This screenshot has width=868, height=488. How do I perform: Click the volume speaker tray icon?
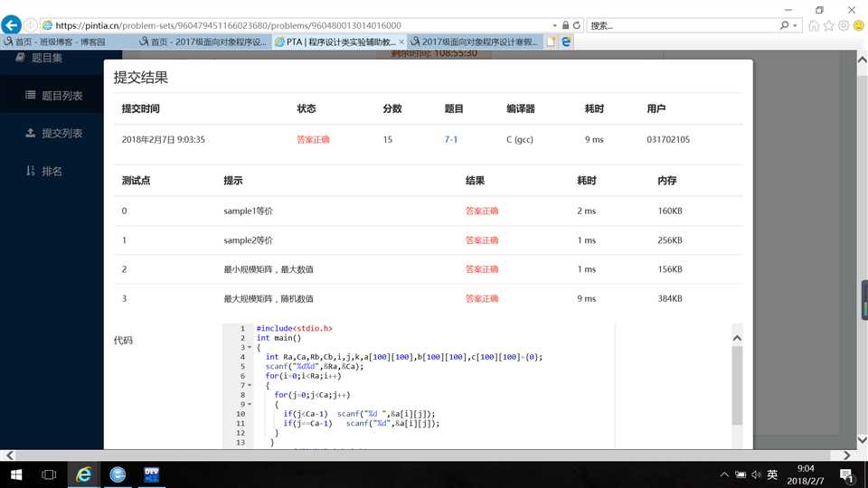pyautogui.click(x=756, y=474)
